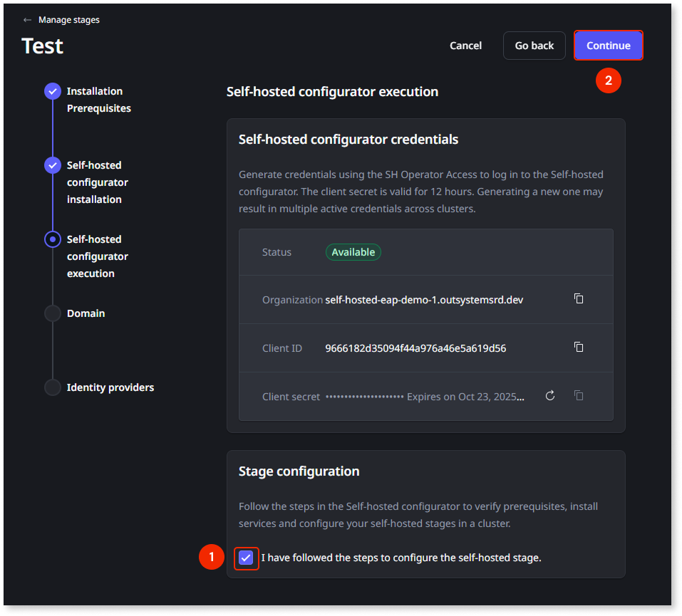Viewport: 682px width, 616px height.
Task: Select the Identity providers step label
Action: (x=110, y=387)
